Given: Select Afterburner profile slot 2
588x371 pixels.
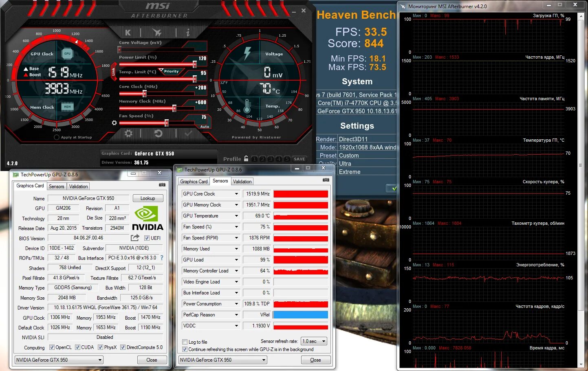Looking at the screenshot, I should pyautogui.click(x=262, y=159).
